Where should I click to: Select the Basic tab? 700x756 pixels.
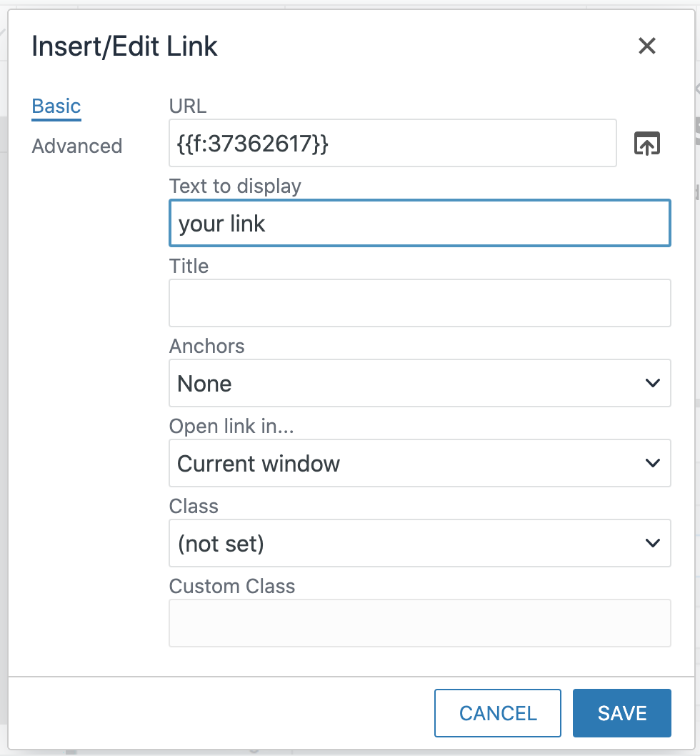tap(56, 105)
